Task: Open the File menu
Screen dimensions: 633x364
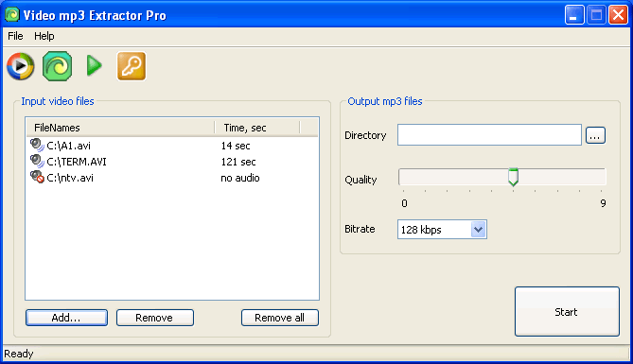Action: click(x=15, y=36)
